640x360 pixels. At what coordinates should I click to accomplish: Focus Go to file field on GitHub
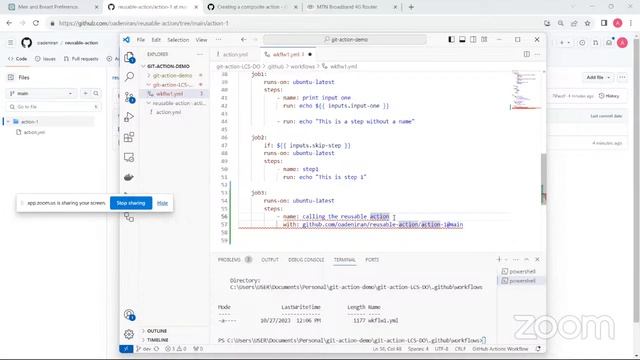pos(53,107)
